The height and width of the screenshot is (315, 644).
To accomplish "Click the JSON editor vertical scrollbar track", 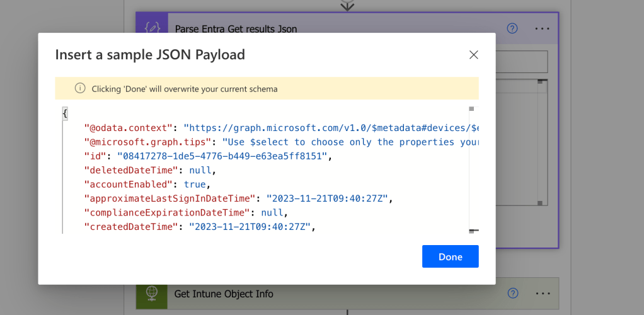I will pos(473,170).
